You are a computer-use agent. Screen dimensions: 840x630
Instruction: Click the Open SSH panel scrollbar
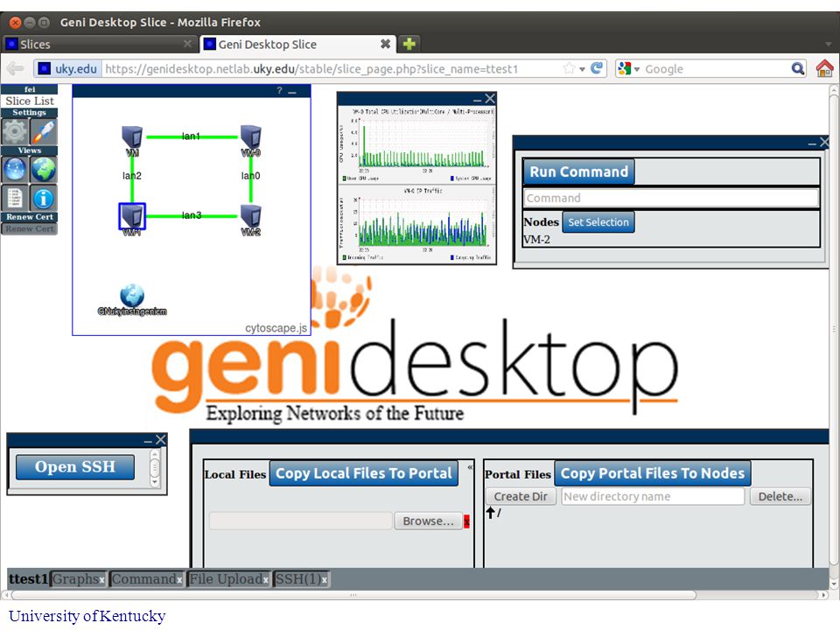[x=154, y=468]
